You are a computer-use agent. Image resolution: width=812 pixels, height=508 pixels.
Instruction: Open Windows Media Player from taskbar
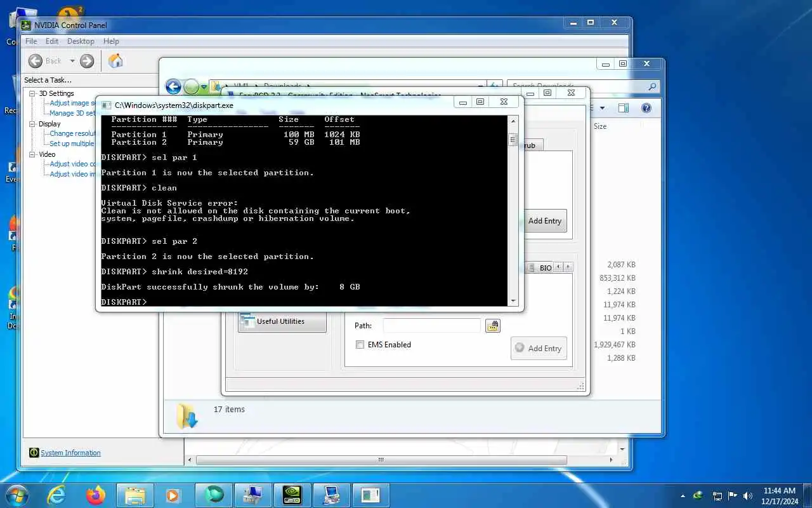172,495
